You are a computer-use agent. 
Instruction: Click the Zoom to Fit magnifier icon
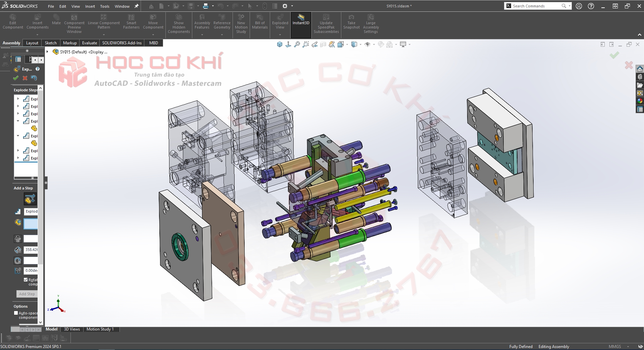[297, 44]
